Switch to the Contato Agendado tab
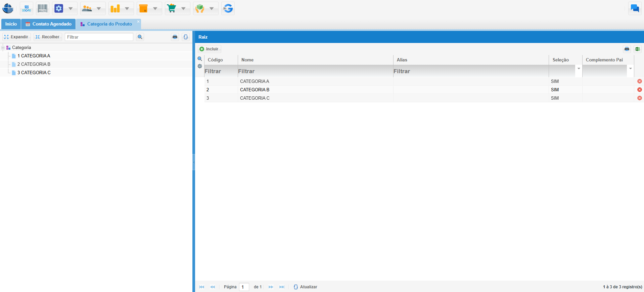 (x=48, y=24)
